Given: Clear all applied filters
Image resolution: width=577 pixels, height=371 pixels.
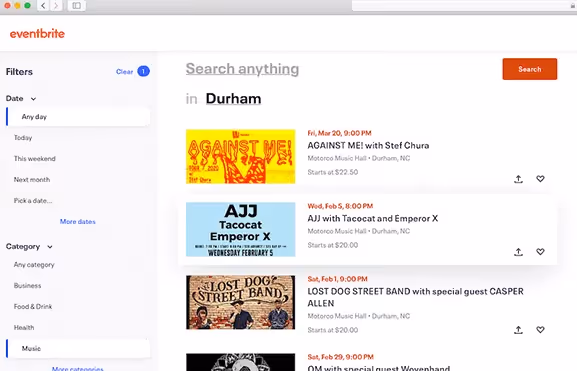Looking at the screenshot, I should (x=124, y=71).
